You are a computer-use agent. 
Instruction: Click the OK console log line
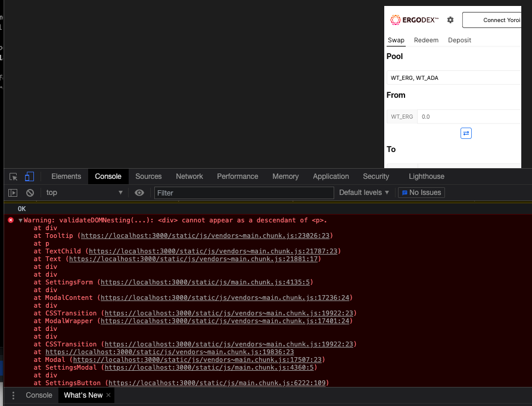pos(21,209)
